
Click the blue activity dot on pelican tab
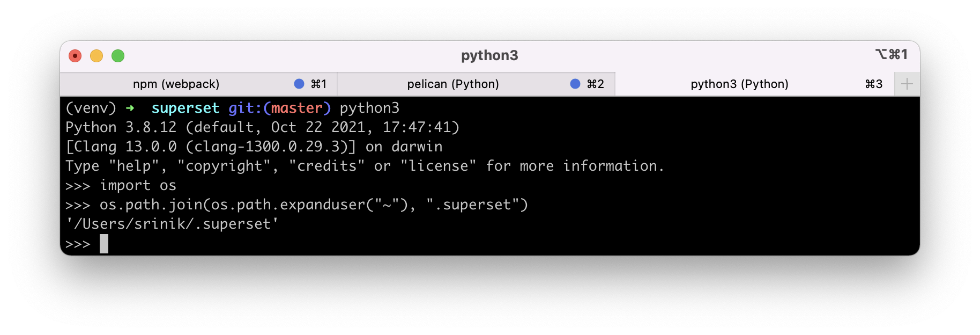[575, 84]
